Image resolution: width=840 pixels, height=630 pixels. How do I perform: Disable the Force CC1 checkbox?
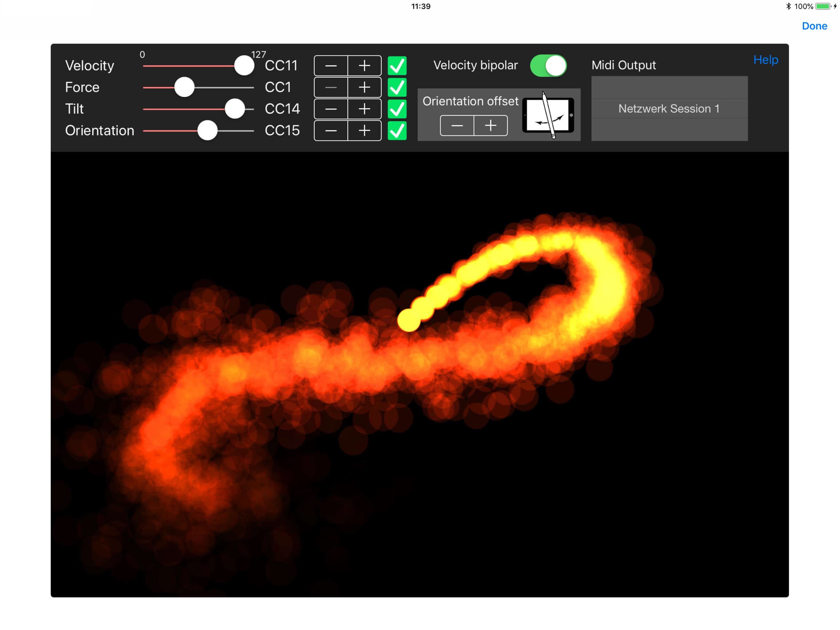(x=397, y=87)
